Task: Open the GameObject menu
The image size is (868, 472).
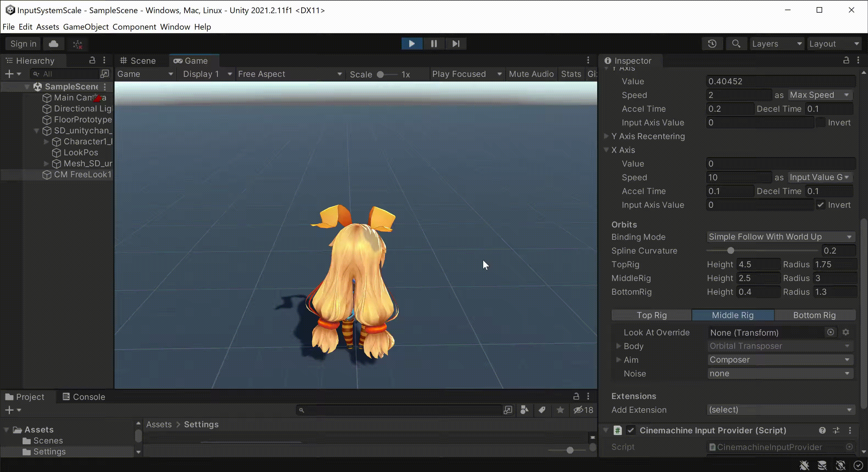Action: (x=86, y=27)
